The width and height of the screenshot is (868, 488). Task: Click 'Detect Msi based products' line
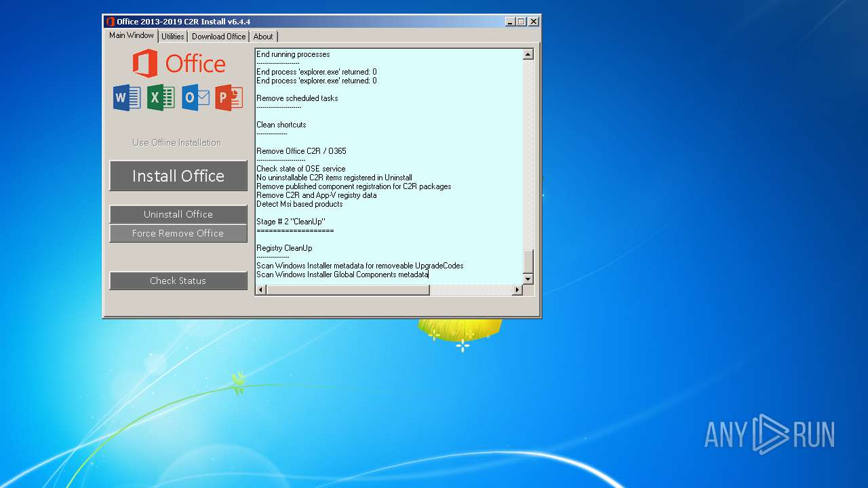[300, 204]
